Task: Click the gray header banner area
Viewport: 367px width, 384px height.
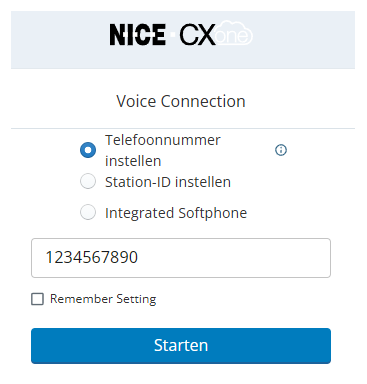Action: (x=183, y=40)
